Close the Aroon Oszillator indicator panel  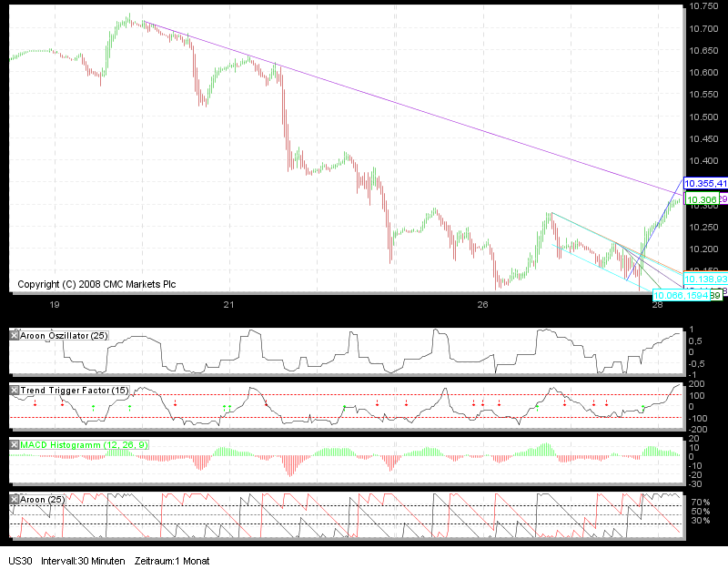tap(12, 334)
